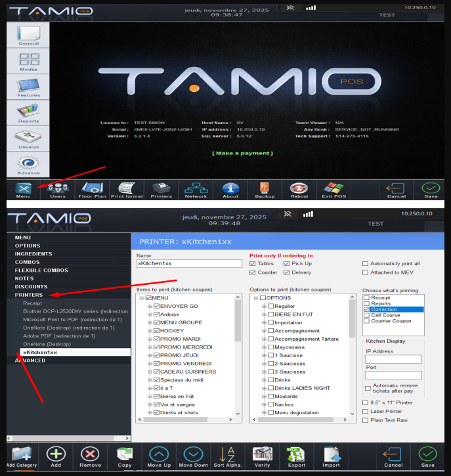Open the Printers icon in upper toolbar
Screen dimensions: 451x476
point(161,190)
